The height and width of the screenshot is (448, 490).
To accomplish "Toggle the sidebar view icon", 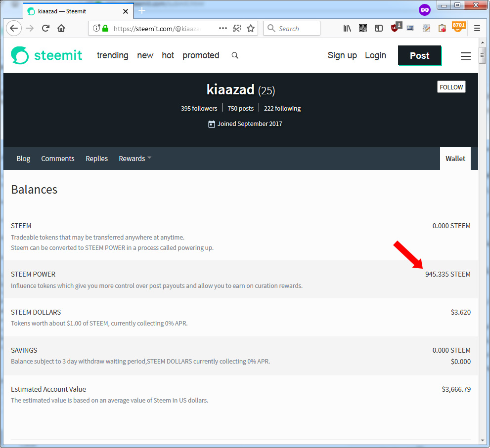I will (379, 29).
